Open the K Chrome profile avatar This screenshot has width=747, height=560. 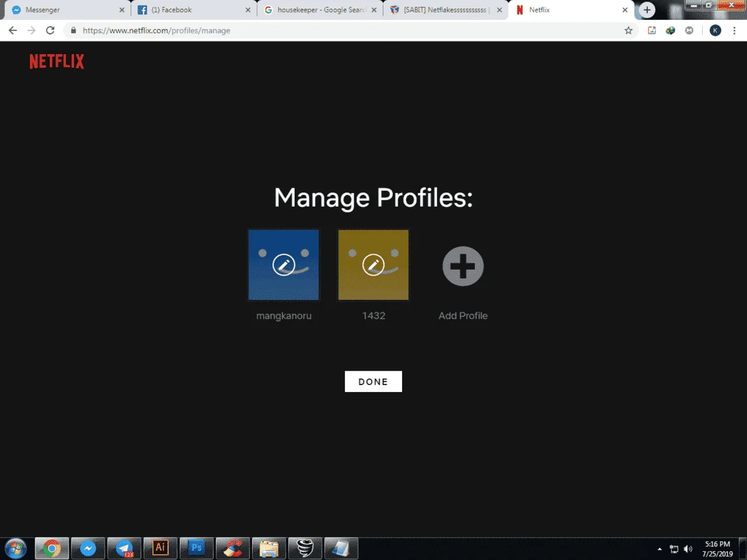715,30
